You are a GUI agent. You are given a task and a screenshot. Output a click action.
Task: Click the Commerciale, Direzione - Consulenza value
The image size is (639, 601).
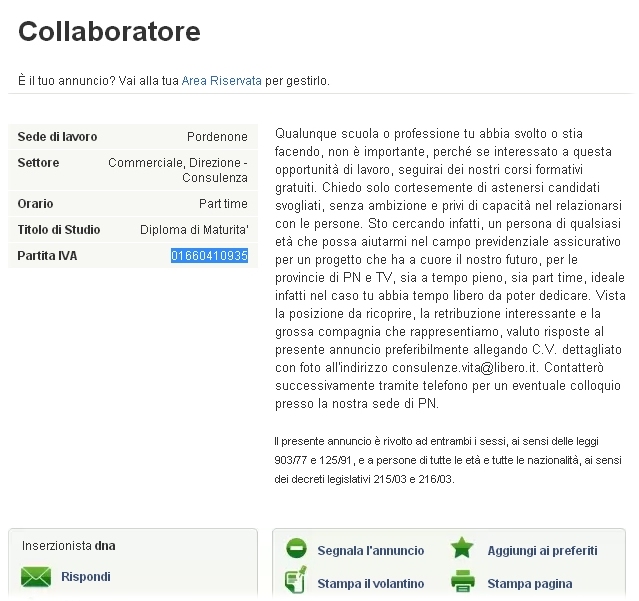click(180, 170)
